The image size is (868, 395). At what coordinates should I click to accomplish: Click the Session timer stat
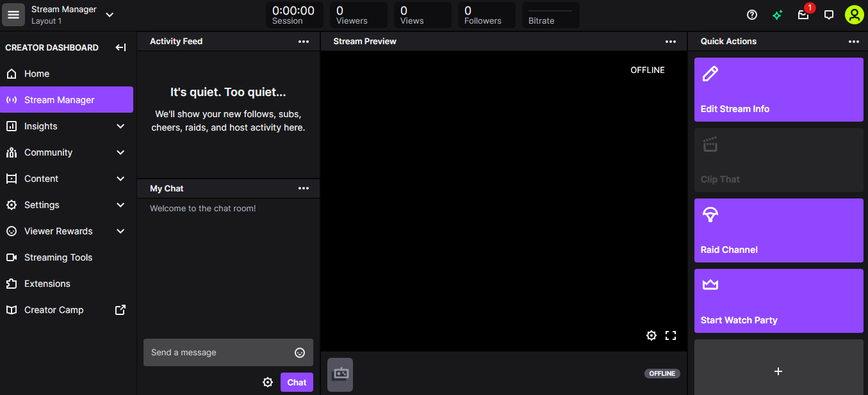point(295,15)
